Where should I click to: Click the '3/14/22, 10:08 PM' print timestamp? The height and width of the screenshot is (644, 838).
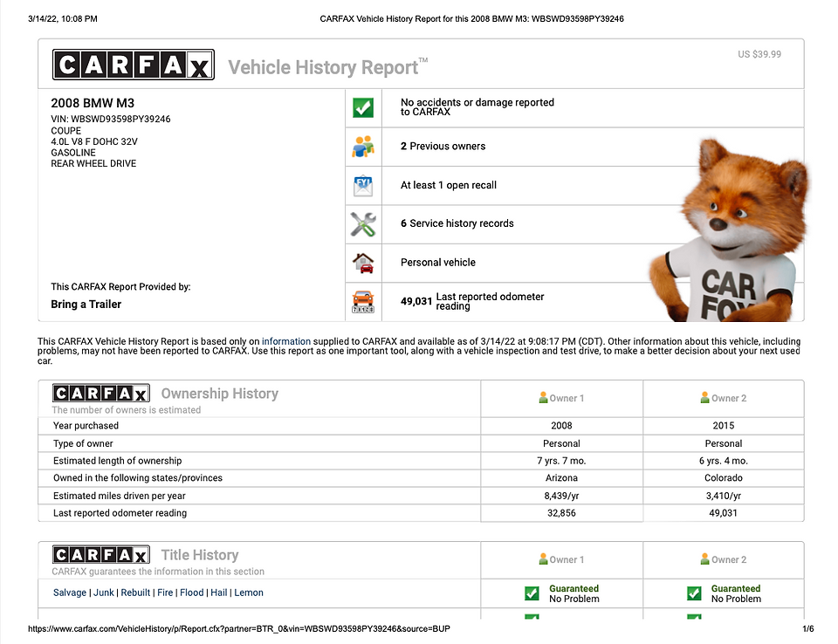[63, 18]
